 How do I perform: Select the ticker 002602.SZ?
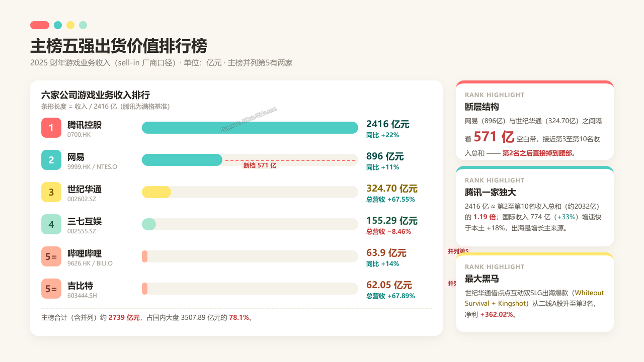click(82, 199)
